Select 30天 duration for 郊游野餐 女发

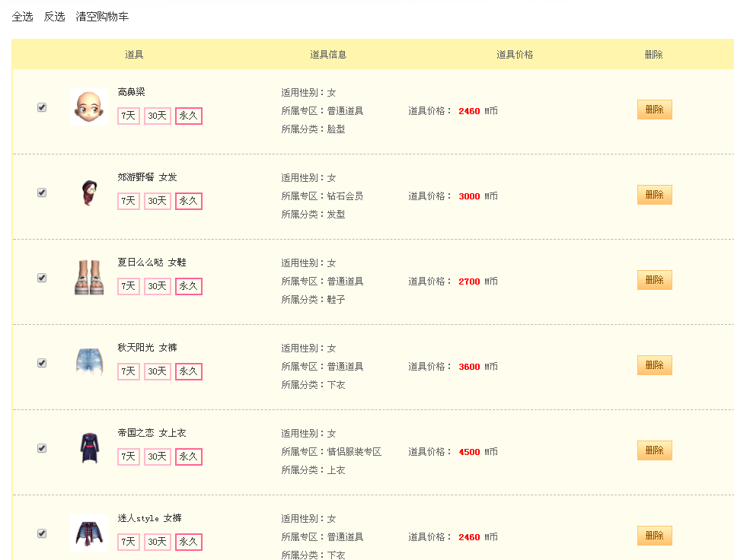pos(158,201)
